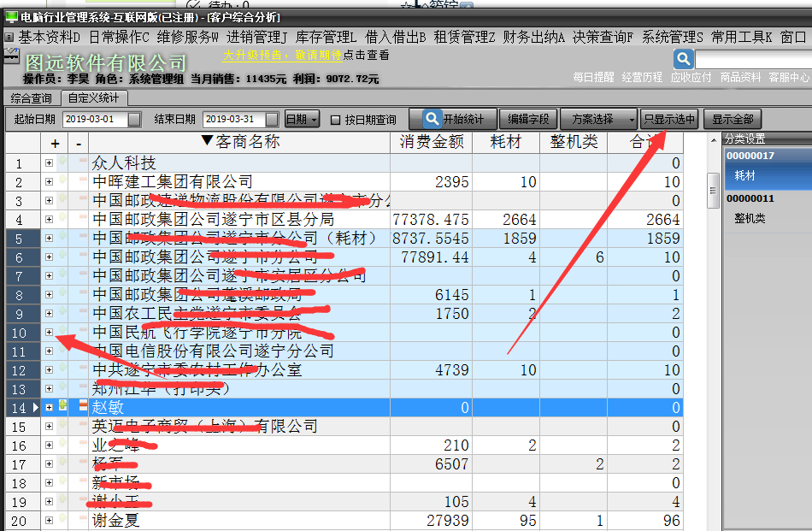Click the plus header above the row expanders
Image resolution: width=812 pixels, height=531 pixels.
coord(55,144)
